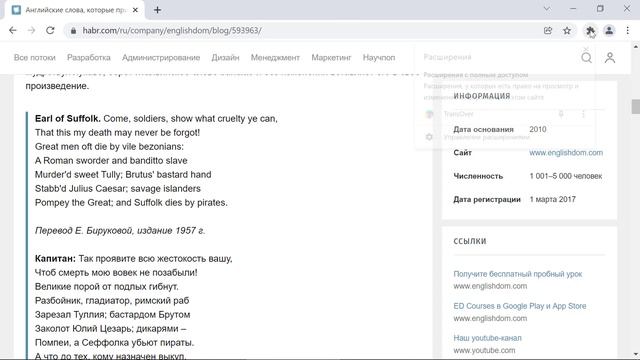The width and height of the screenshot is (640, 360).
Task: Open the 'Администрирование' section
Action: pyautogui.click(x=161, y=58)
